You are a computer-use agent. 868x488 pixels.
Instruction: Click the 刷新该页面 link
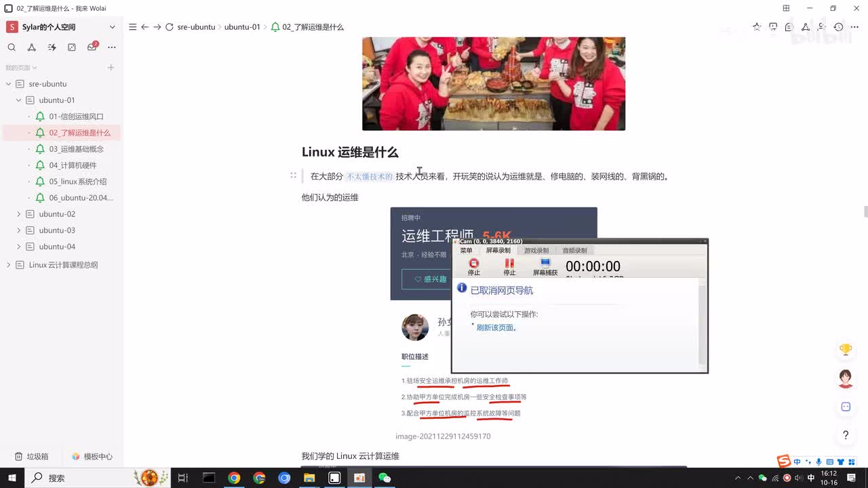[x=496, y=328]
